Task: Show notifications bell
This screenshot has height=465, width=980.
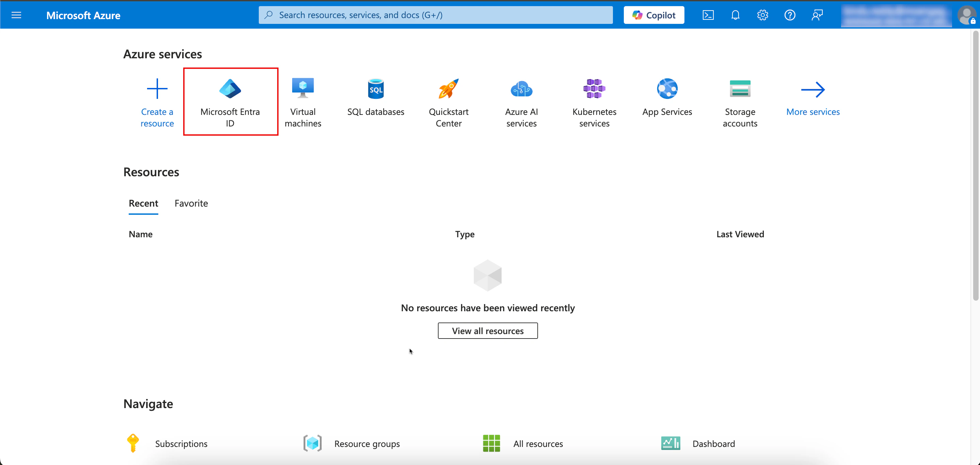Action: [736, 15]
